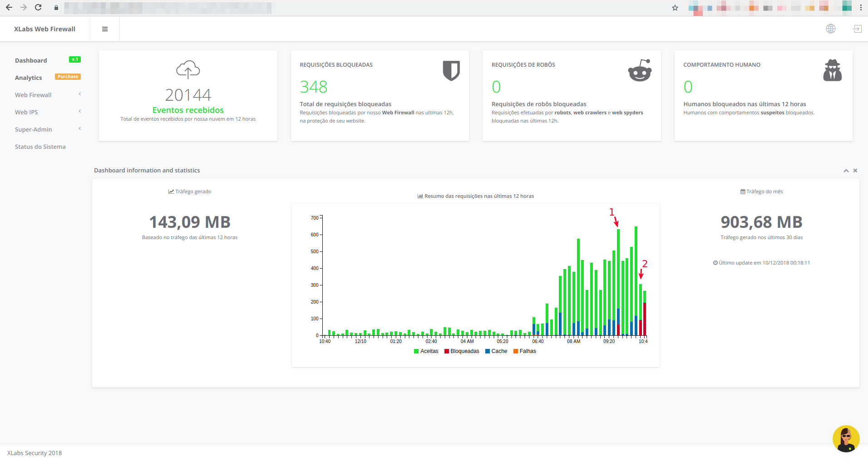Click the browser back arrow
The height and width of the screenshot is (461, 868).
pos(9,7)
